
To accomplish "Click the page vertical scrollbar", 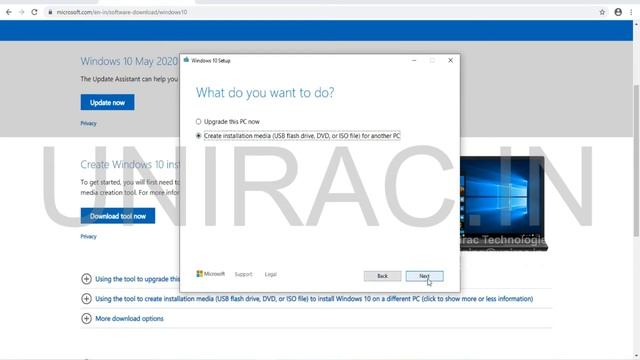I will [x=636, y=160].
